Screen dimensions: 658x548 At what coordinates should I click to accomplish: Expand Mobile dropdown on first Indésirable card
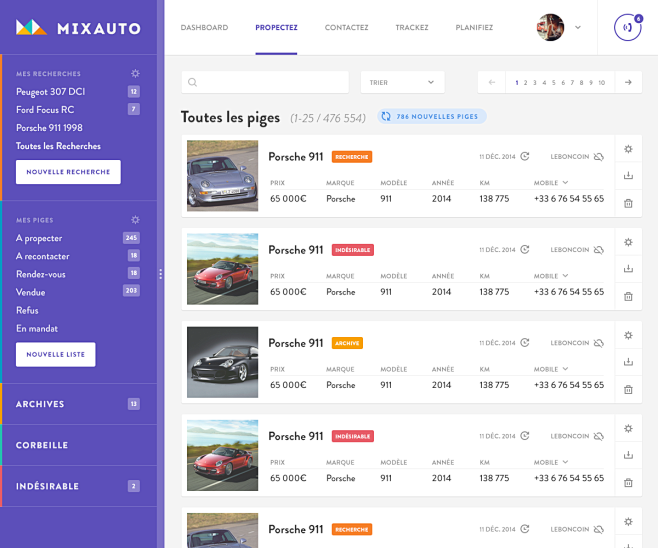565,276
